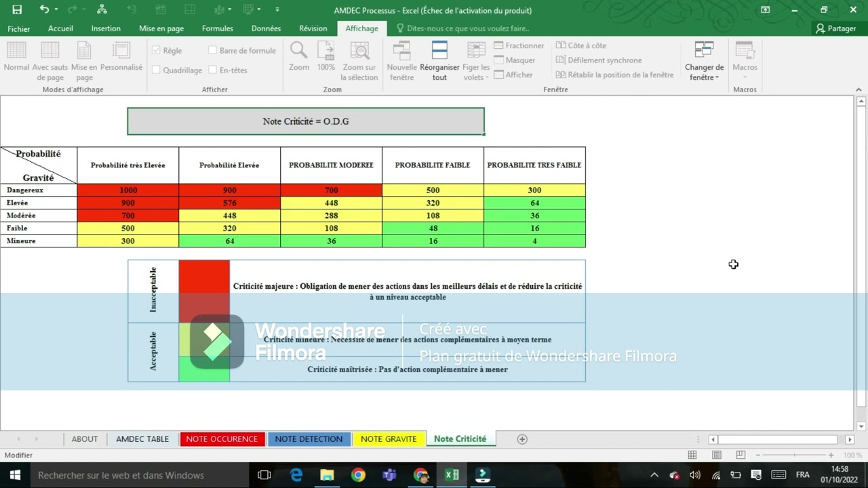Zoom in with the plus button
The width and height of the screenshot is (868, 488).
pyautogui.click(x=831, y=455)
